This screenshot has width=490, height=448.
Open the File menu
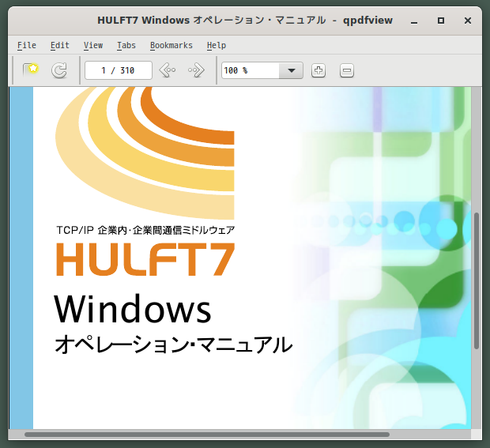27,45
